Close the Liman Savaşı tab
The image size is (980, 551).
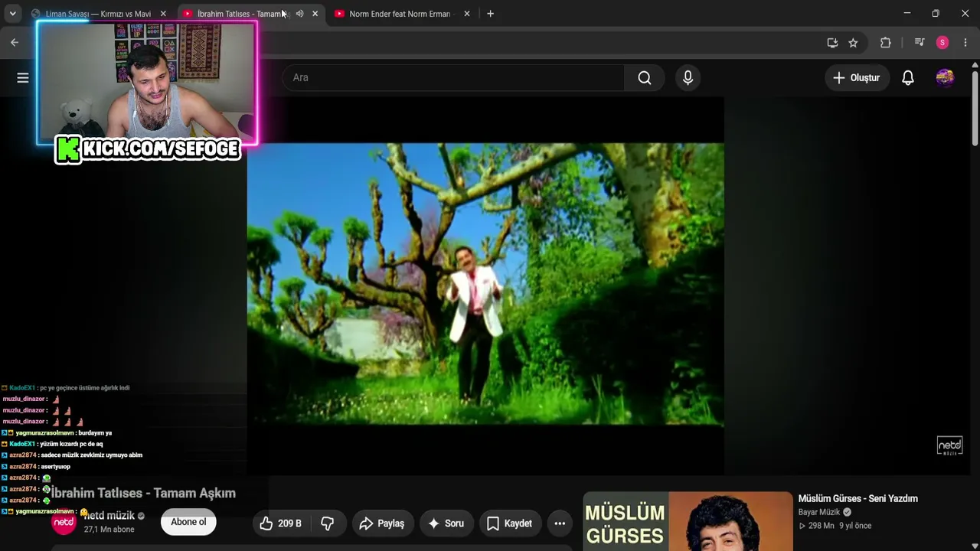163,14
